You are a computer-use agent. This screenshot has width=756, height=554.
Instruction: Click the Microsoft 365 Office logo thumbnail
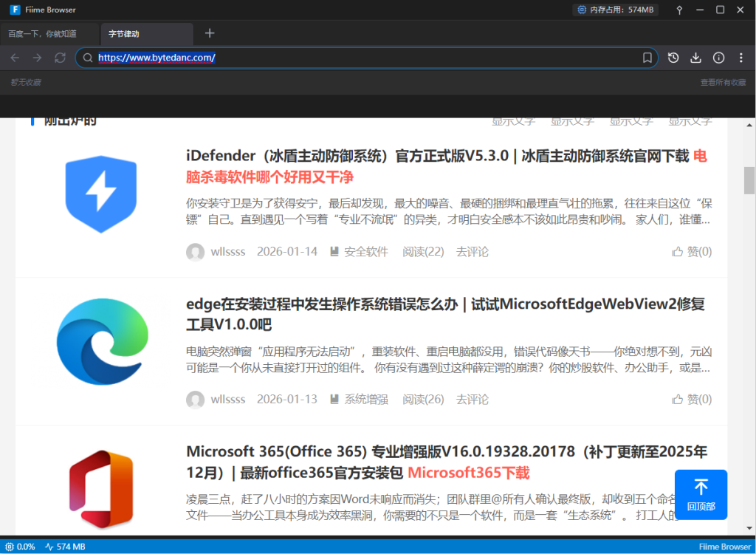(100, 487)
